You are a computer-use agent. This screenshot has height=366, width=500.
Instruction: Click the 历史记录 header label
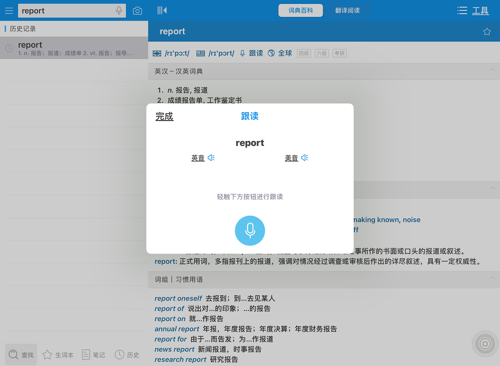23,29
